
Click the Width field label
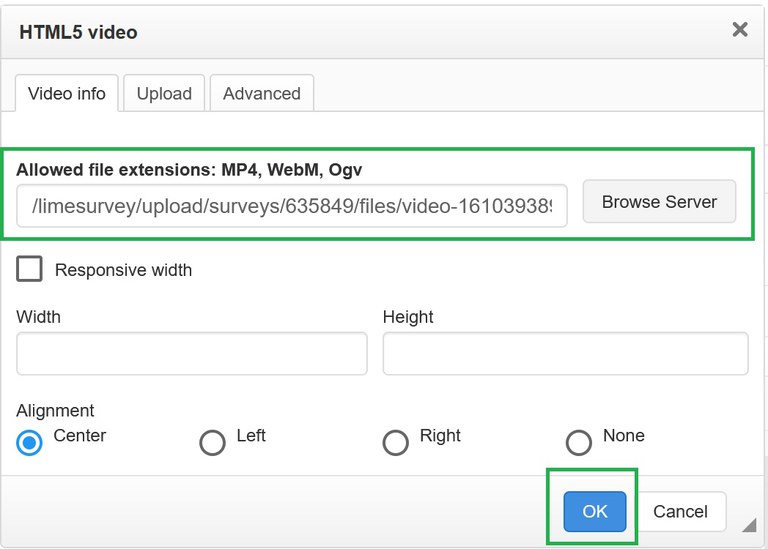click(x=39, y=317)
